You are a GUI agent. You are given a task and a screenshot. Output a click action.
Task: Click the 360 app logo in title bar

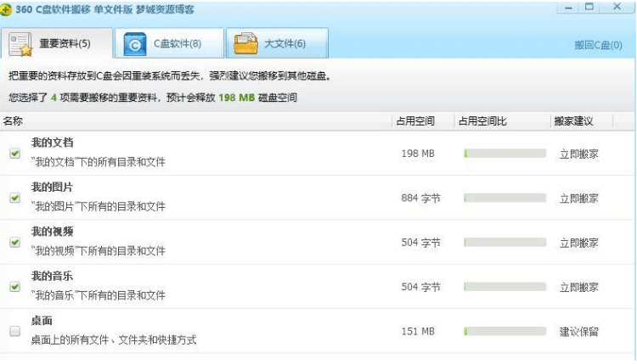(x=6, y=9)
